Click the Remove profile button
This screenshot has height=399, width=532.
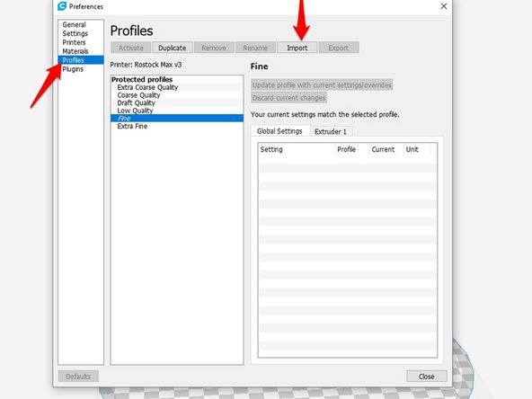coord(214,48)
